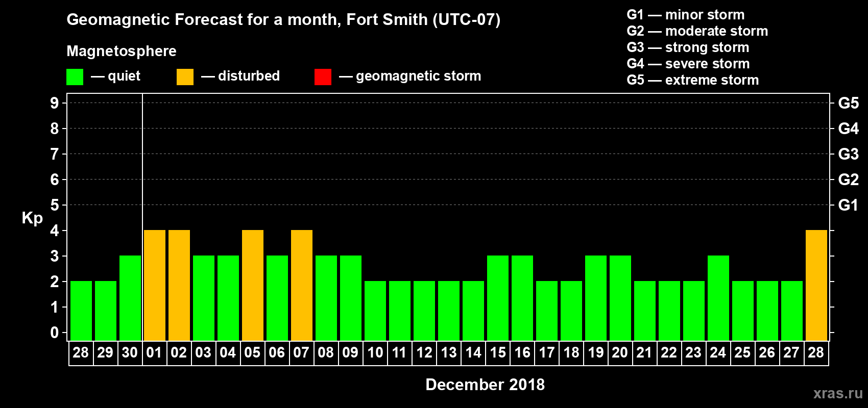Click the orange bar for December 02
868x408 pixels.
(179, 285)
